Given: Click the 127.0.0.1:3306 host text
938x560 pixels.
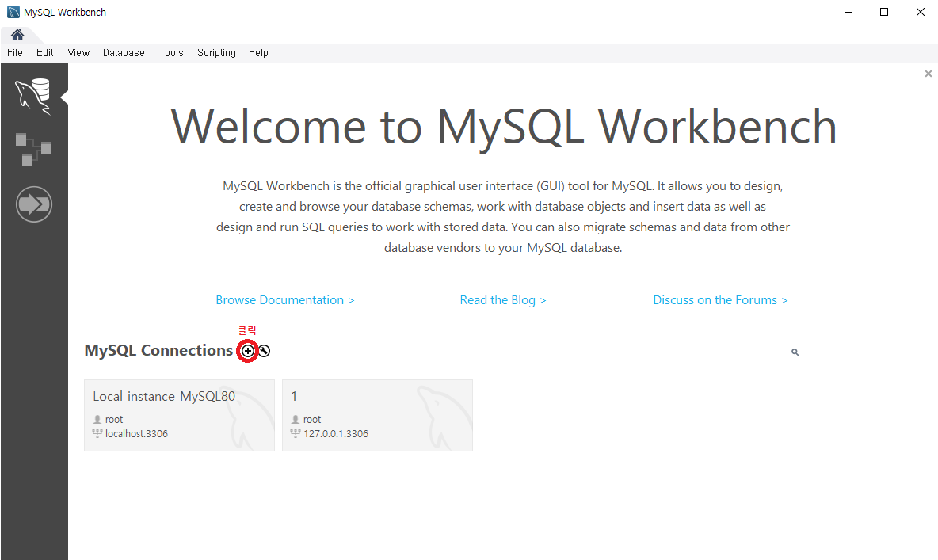Looking at the screenshot, I should (336, 434).
